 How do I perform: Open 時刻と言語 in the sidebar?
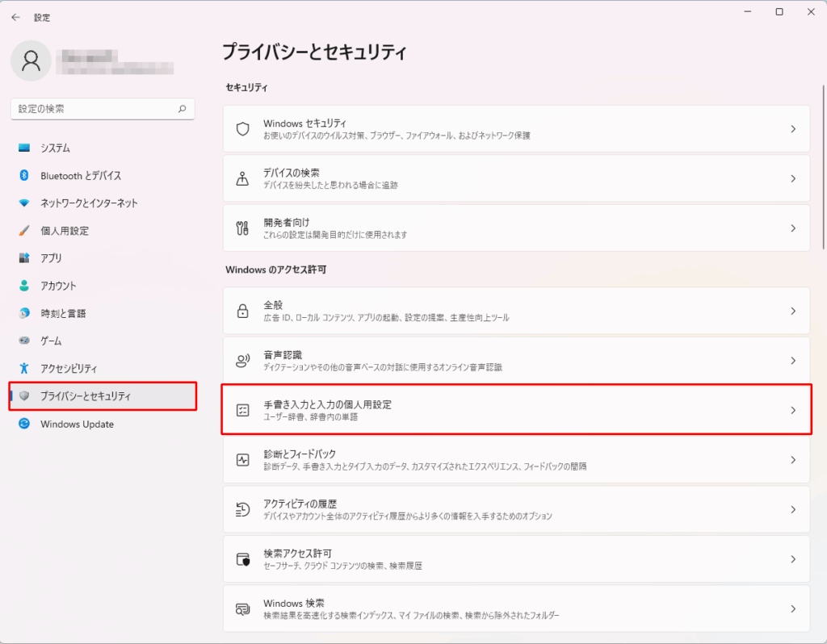point(103,313)
